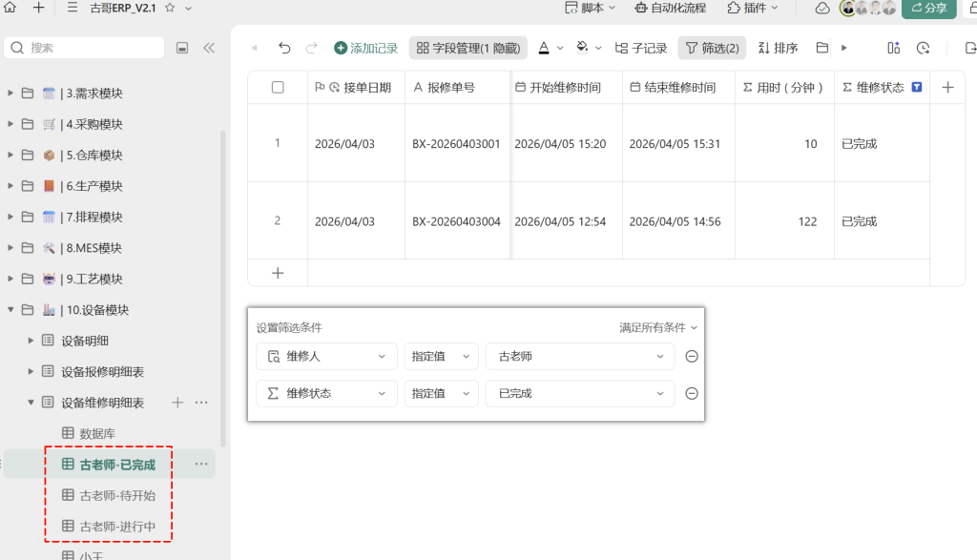Open the text color dropdown arrow

[560, 48]
